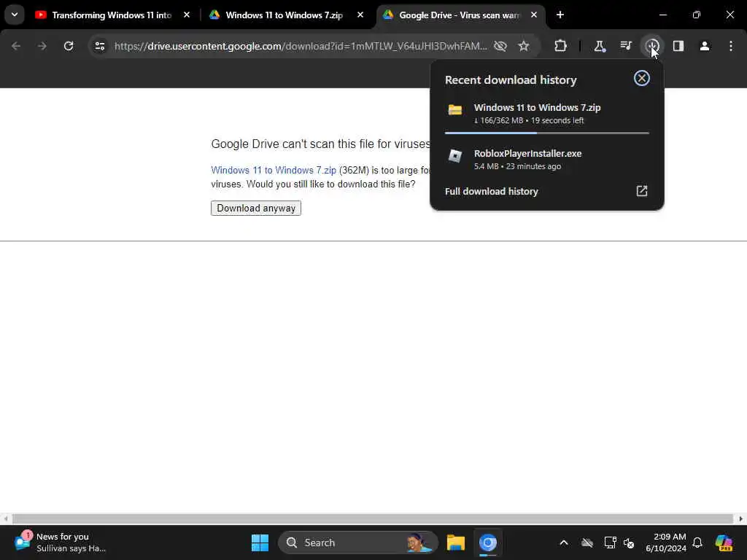747x560 pixels.
Task: Select the Google Drive - Virus scan warning tab
Action: [x=459, y=15]
